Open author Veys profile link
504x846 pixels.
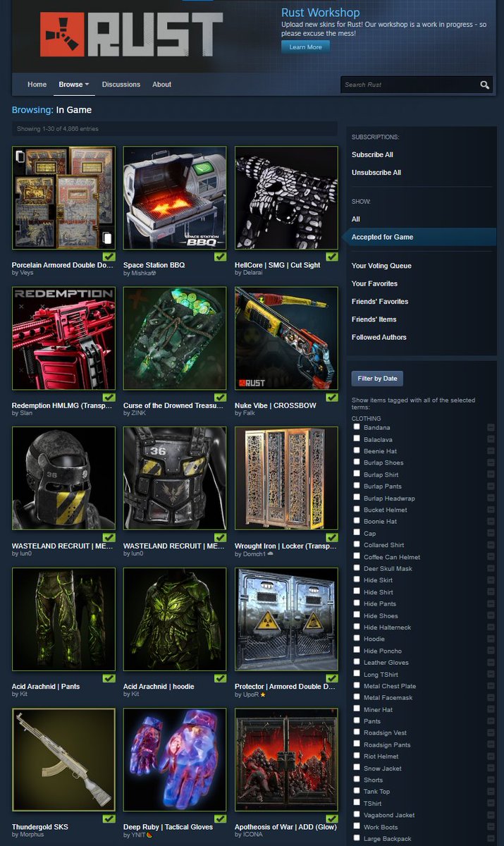(26, 273)
